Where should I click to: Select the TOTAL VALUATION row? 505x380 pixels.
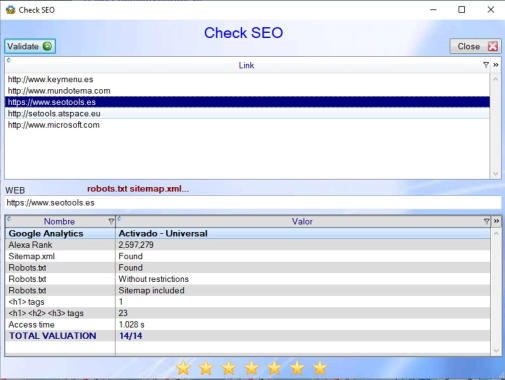(x=248, y=336)
